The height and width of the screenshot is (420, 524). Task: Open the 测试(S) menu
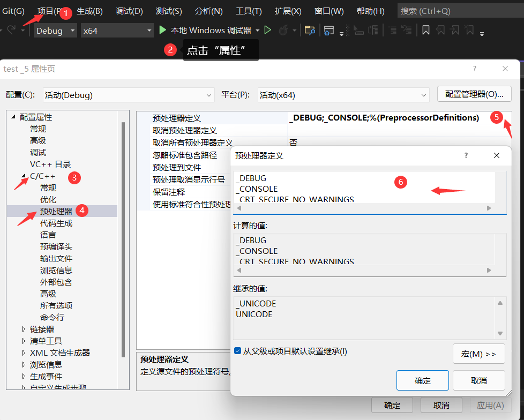[169, 11]
